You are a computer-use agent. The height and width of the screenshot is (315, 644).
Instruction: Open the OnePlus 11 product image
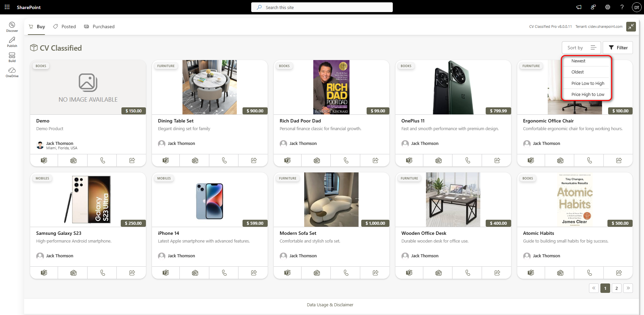click(x=453, y=87)
